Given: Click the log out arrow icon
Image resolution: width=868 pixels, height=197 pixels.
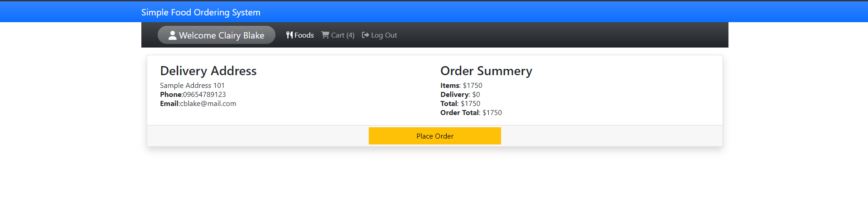Looking at the screenshot, I should pyautogui.click(x=366, y=35).
